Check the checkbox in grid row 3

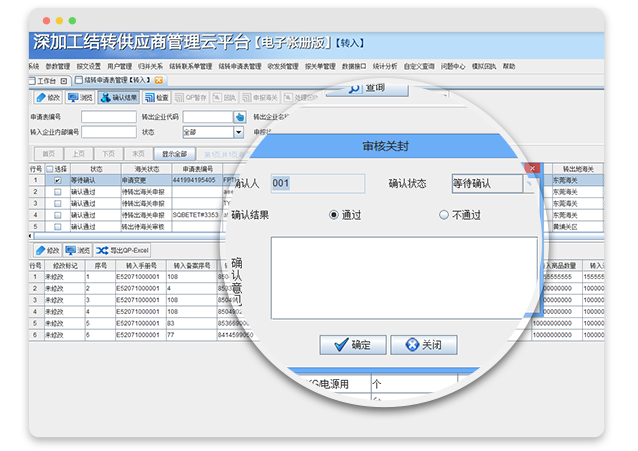point(58,204)
